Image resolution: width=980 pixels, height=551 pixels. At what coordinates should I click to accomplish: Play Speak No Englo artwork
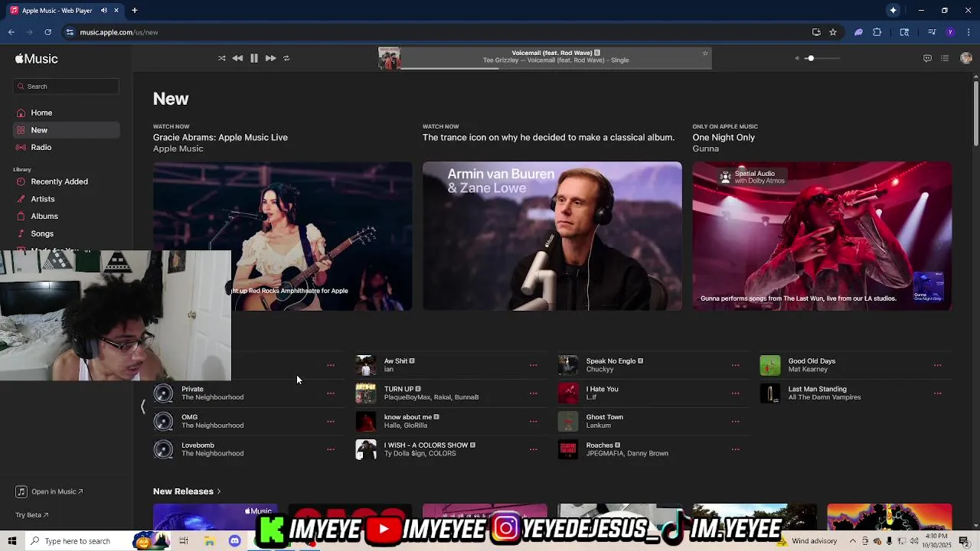pyautogui.click(x=568, y=365)
